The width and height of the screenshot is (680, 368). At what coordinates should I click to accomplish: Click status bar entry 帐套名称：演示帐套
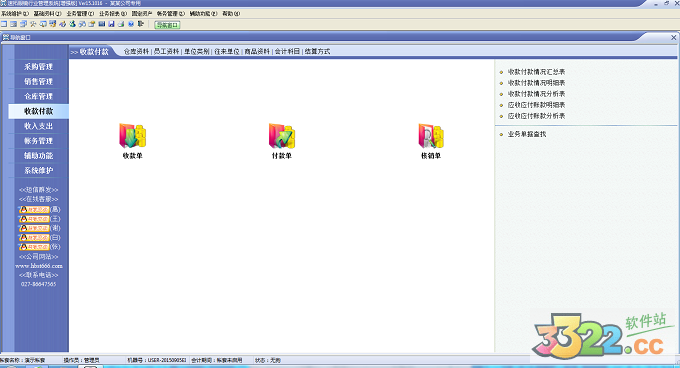point(23,360)
